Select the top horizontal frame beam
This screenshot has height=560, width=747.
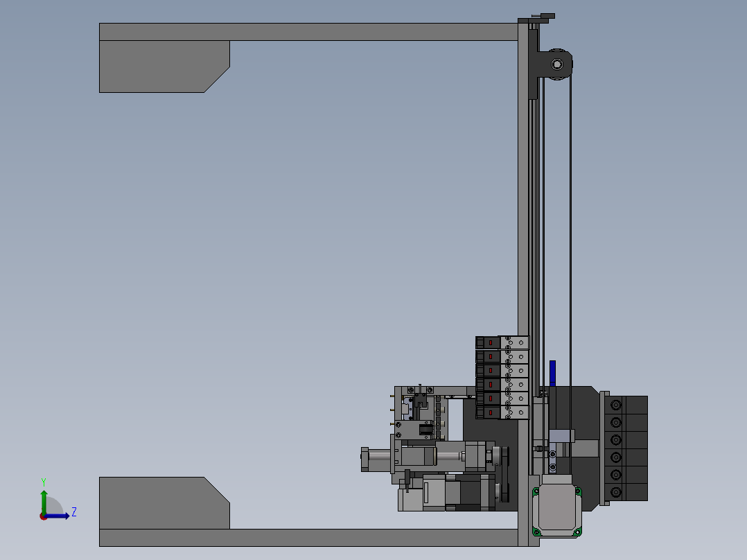coord(308,32)
